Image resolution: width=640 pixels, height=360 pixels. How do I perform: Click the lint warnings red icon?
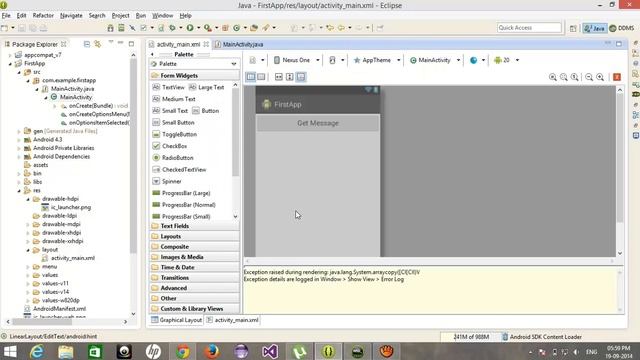(x=617, y=77)
